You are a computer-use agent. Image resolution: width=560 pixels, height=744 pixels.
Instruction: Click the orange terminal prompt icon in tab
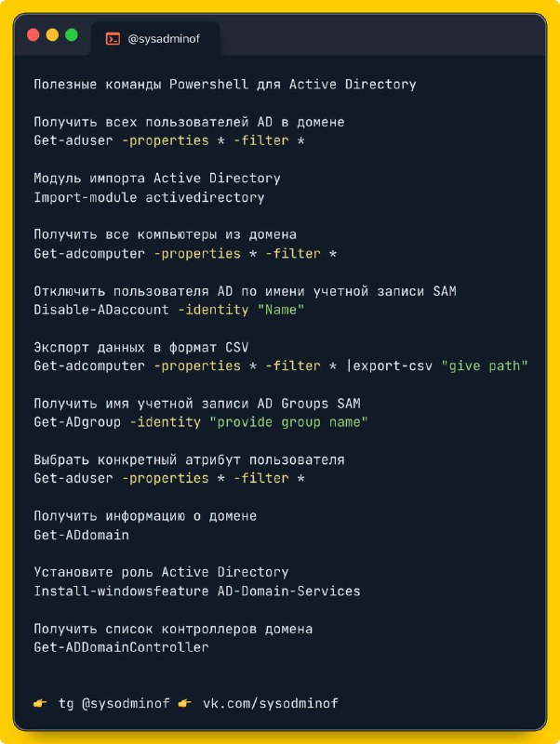tap(113, 38)
